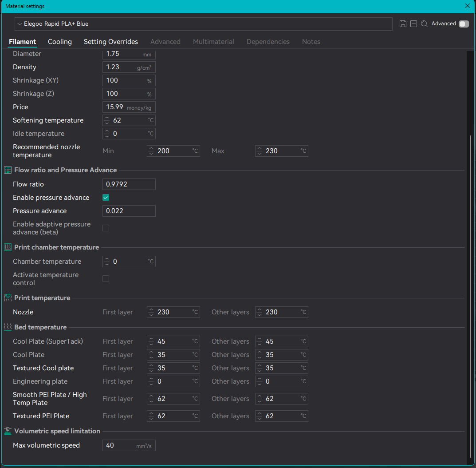Decrease Textured Cool plate other layers temperature
Viewport: 476px width, 468px height.
259,371
